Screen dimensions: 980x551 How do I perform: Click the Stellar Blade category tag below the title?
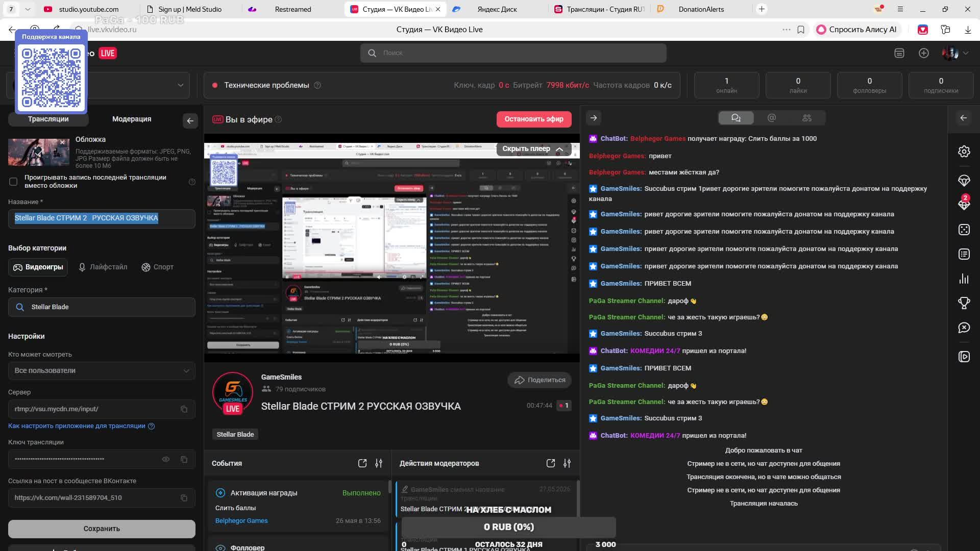pos(235,435)
